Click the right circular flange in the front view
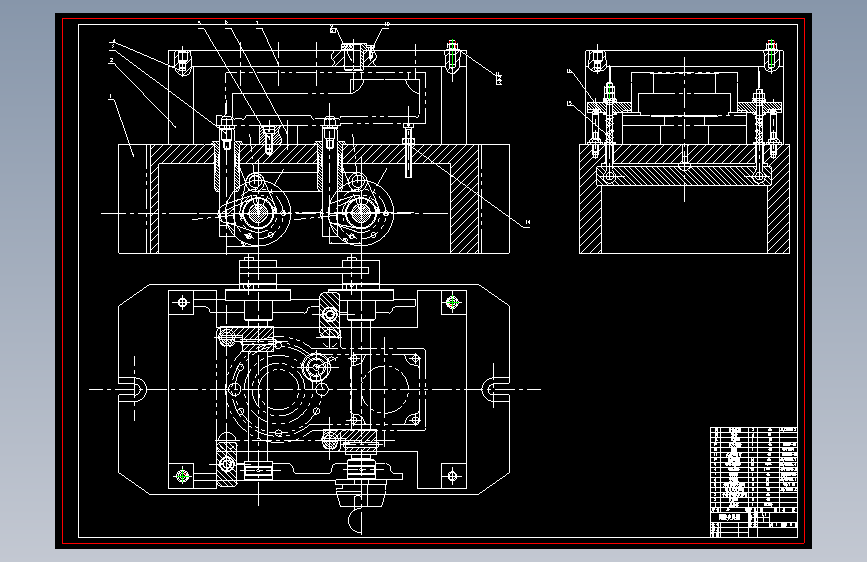The width and height of the screenshot is (867, 562). [360, 212]
